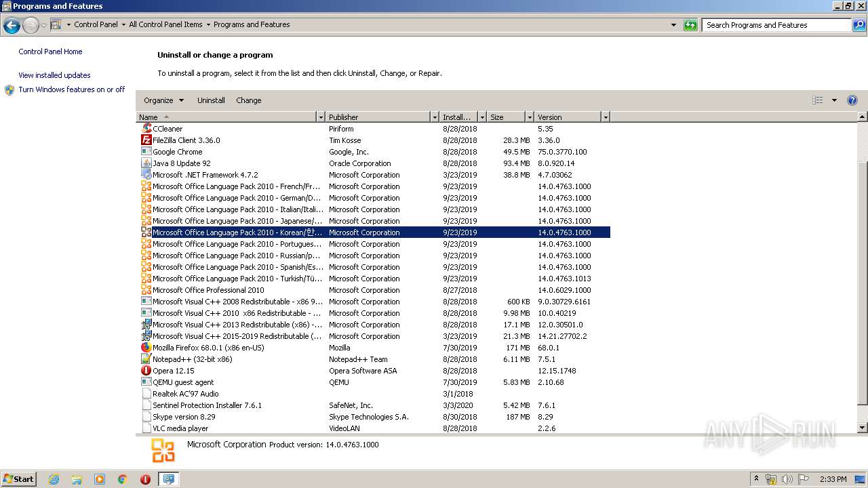The height and width of the screenshot is (488, 868).
Task: Click the VLC media player list icon
Action: [x=146, y=428]
